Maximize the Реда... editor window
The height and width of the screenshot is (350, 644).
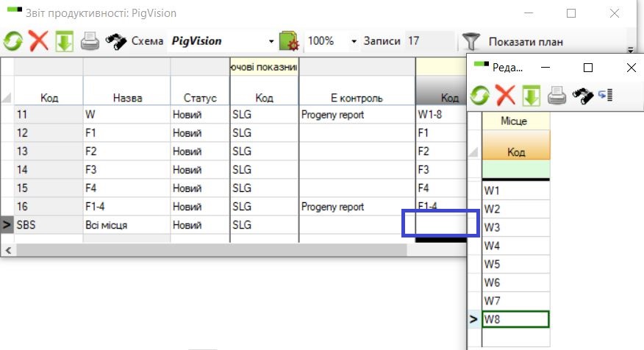tap(588, 68)
